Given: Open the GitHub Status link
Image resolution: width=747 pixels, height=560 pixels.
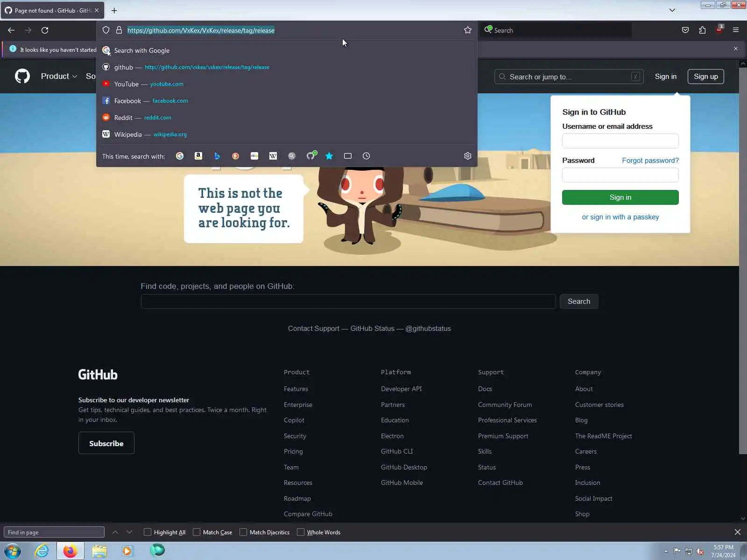Looking at the screenshot, I should click(373, 329).
